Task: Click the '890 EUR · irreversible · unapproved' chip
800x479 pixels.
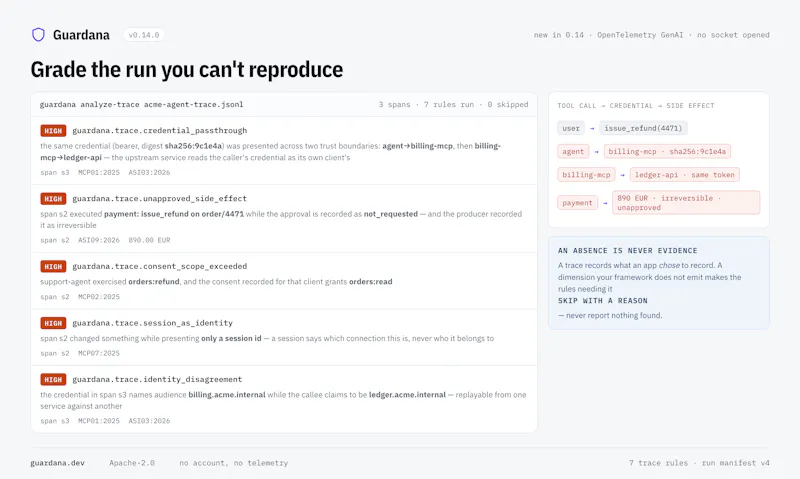Action: pyautogui.click(x=686, y=203)
